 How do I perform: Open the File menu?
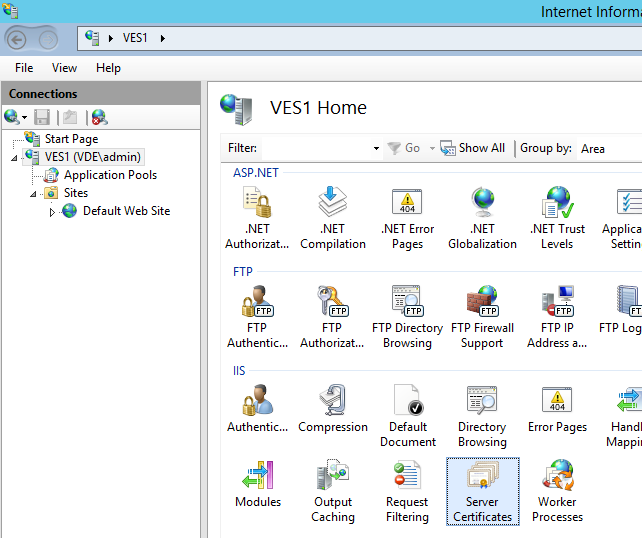click(24, 68)
